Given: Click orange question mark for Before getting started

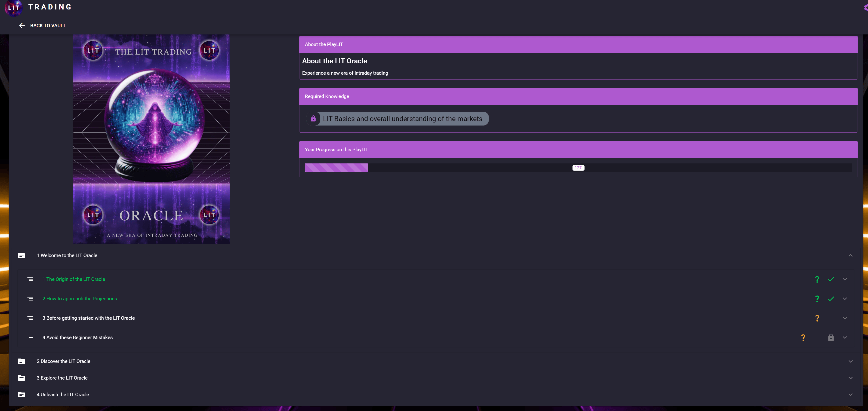Looking at the screenshot, I should pyautogui.click(x=817, y=318).
